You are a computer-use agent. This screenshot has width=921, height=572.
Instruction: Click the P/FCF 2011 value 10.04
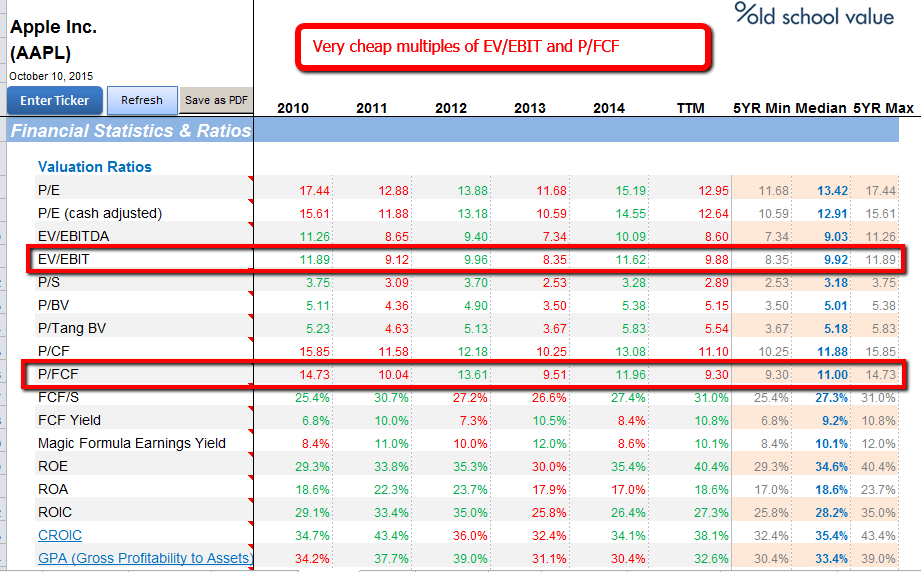coord(393,375)
